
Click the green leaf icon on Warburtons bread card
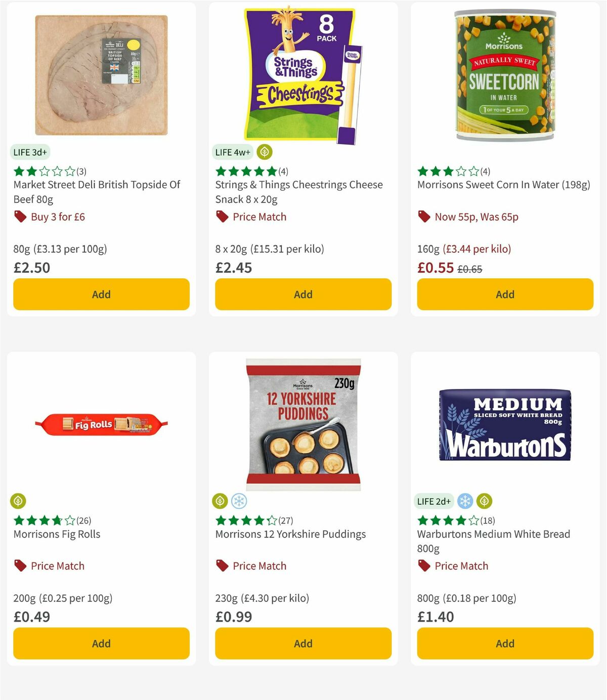(x=484, y=501)
